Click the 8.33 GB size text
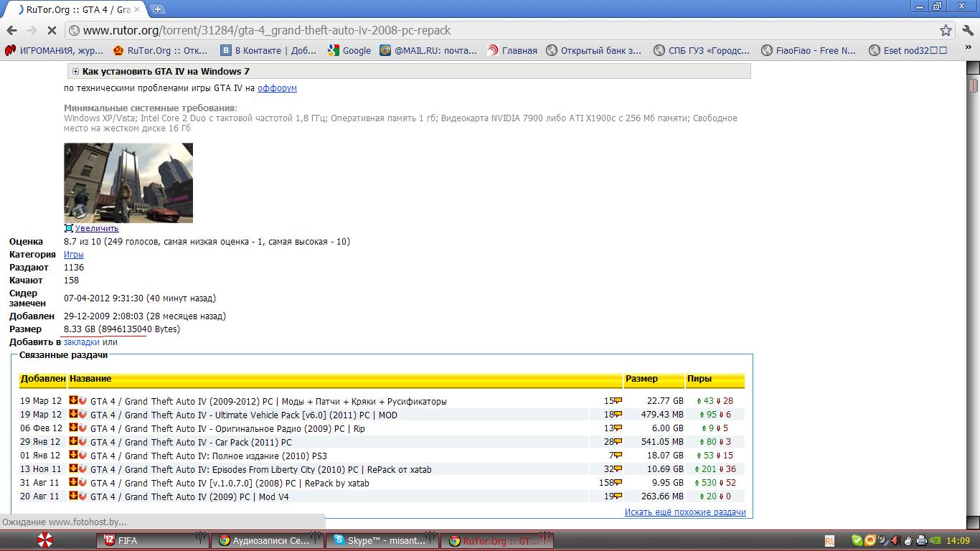 point(80,329)
